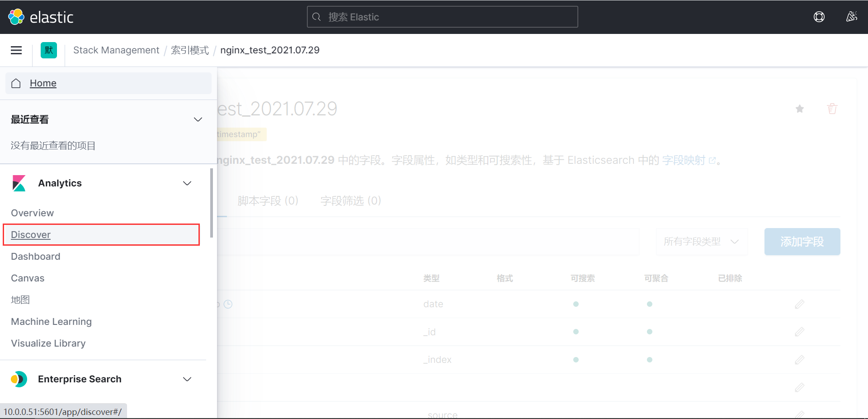Screen dimensions: 868x419
Task: Click the sidebar navigation scrollbar
Action: pos(212,203)
